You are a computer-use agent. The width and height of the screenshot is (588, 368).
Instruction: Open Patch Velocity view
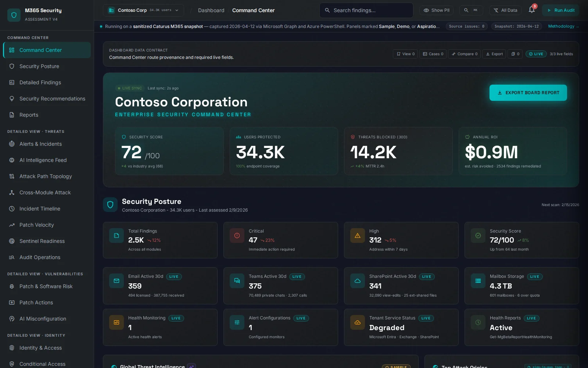click(x=47, y=225)
